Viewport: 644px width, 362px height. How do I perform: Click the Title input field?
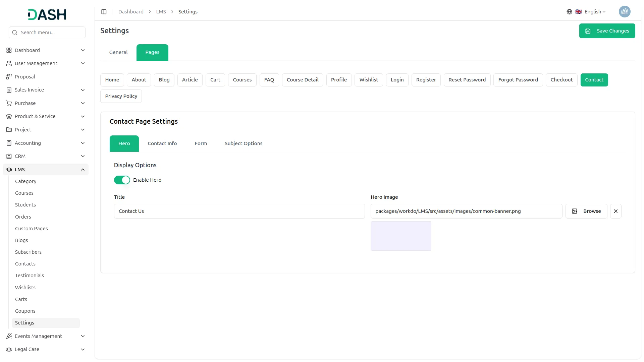(x=239, y=211)
